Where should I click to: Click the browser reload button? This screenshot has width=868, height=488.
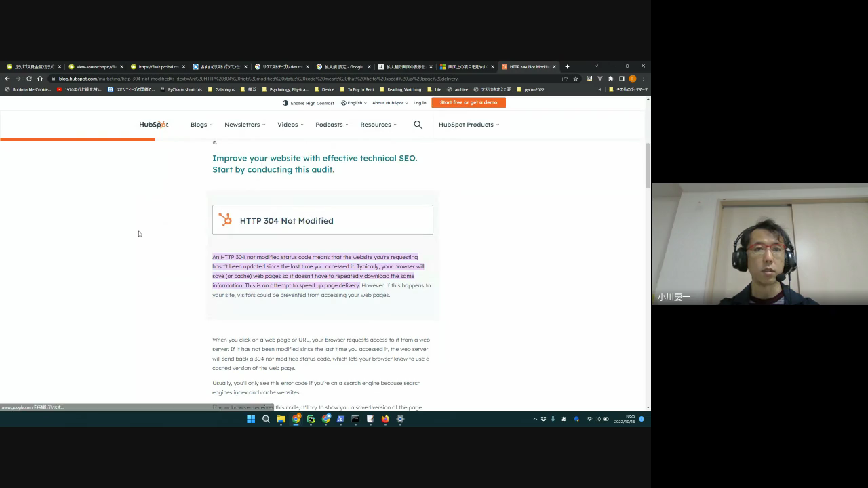click(x=28, y=79)
